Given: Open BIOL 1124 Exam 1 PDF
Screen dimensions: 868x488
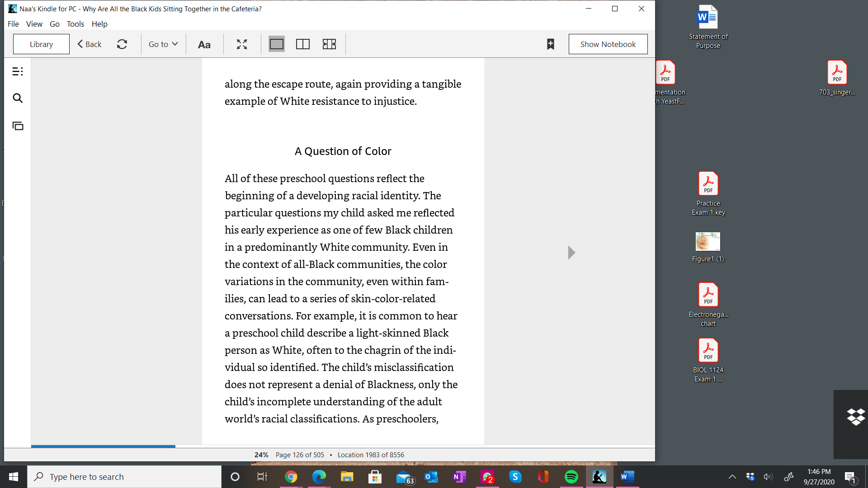Looking at the screenshot, I should coord(708,361).
